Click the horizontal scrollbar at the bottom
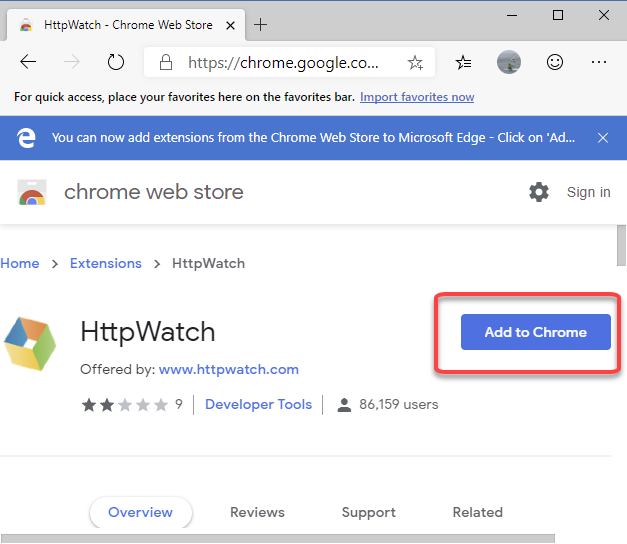The width and height of the screenshot is (627, 544). [278, 538]
